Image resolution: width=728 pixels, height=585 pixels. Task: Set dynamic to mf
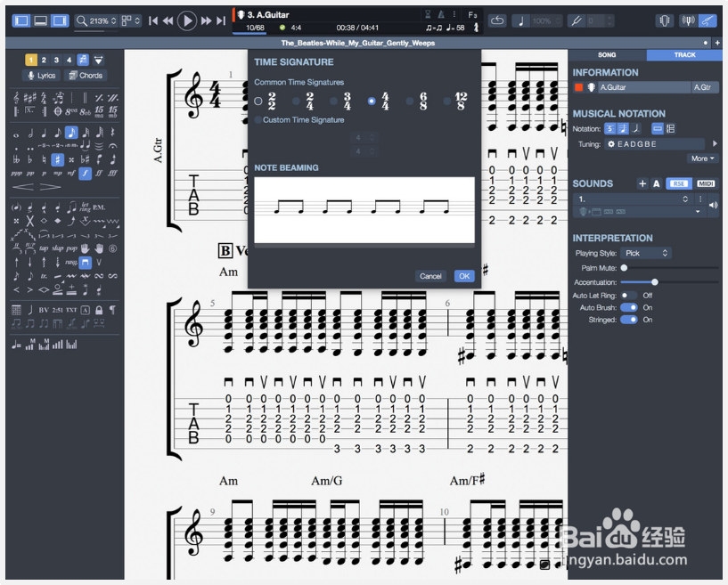tap(71, 174)
